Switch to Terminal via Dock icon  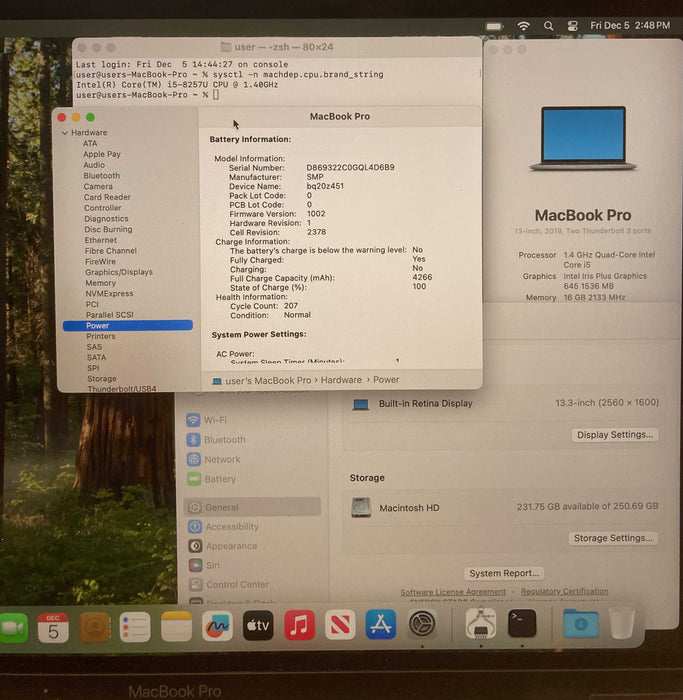coord(522,623)
